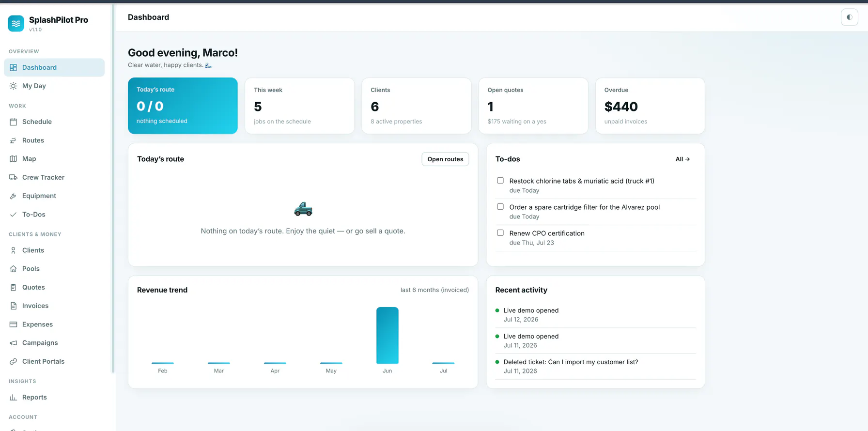The height and width of the screenshot is (431, 868).
Task: Click the SplashPilot Pro wave logo
Action: [16, 23]
